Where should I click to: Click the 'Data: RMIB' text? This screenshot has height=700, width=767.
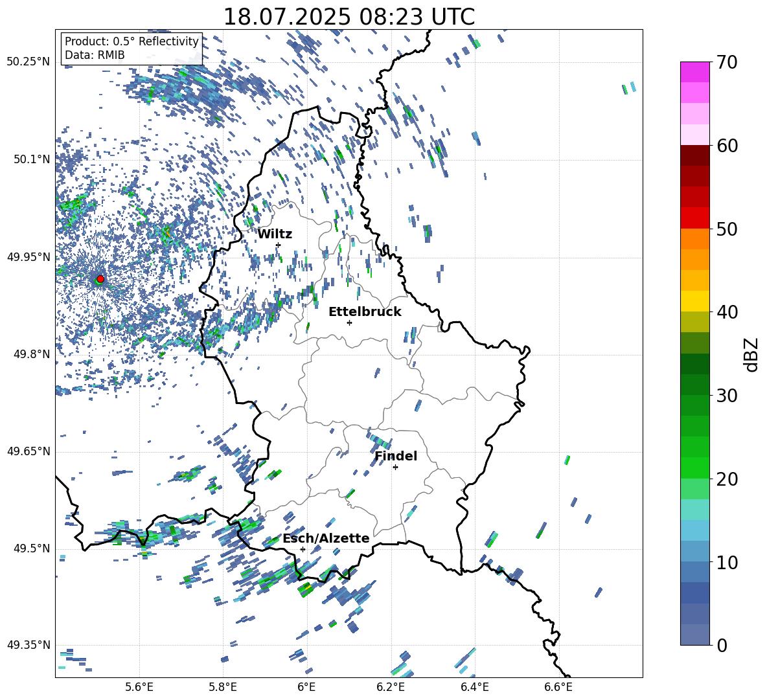click(95, 55)
